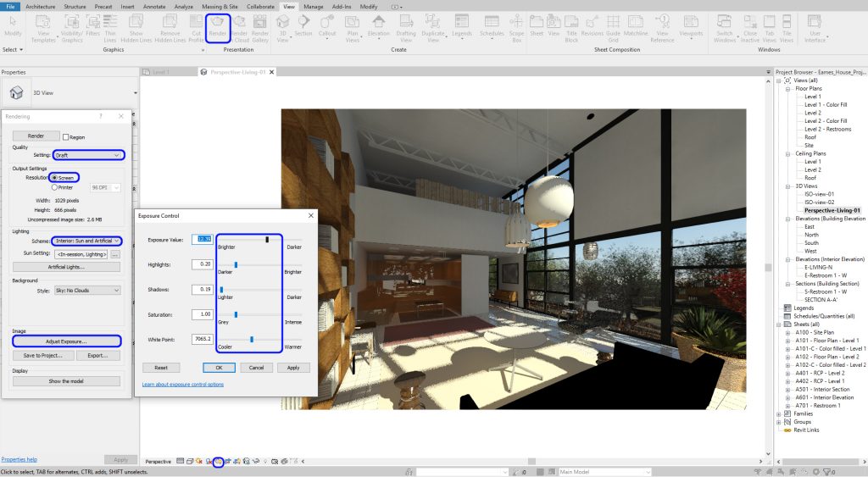Click Show the model button
The height and width of the screenshot is (477, 868).
point(66,382)
